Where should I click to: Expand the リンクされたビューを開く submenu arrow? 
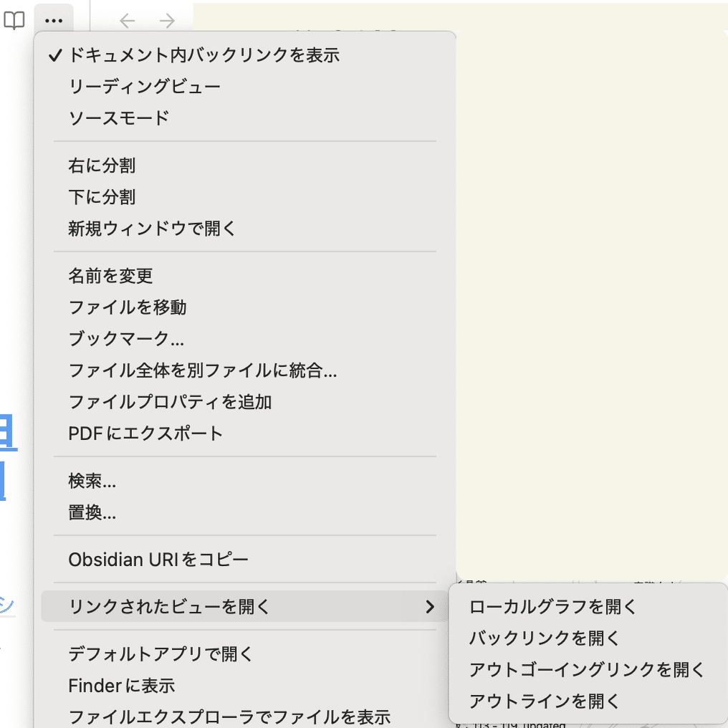pyautogui.click(x=429, y=608)
